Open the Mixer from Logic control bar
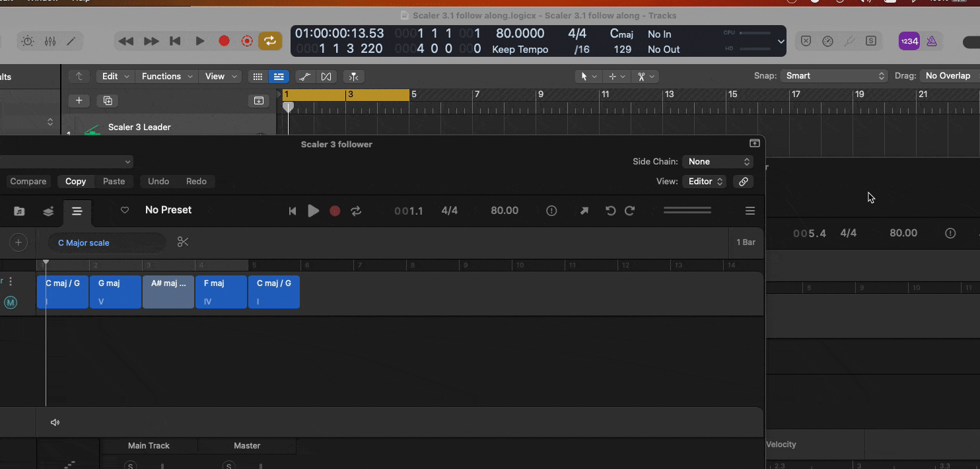This screenshot has height=469, width=980. coord(50,41)
